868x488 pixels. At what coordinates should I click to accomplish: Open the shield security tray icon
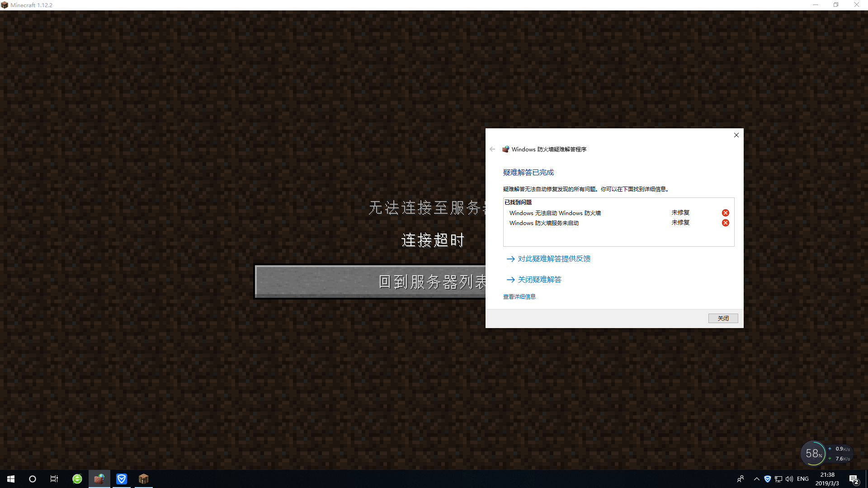coord(768,479)
